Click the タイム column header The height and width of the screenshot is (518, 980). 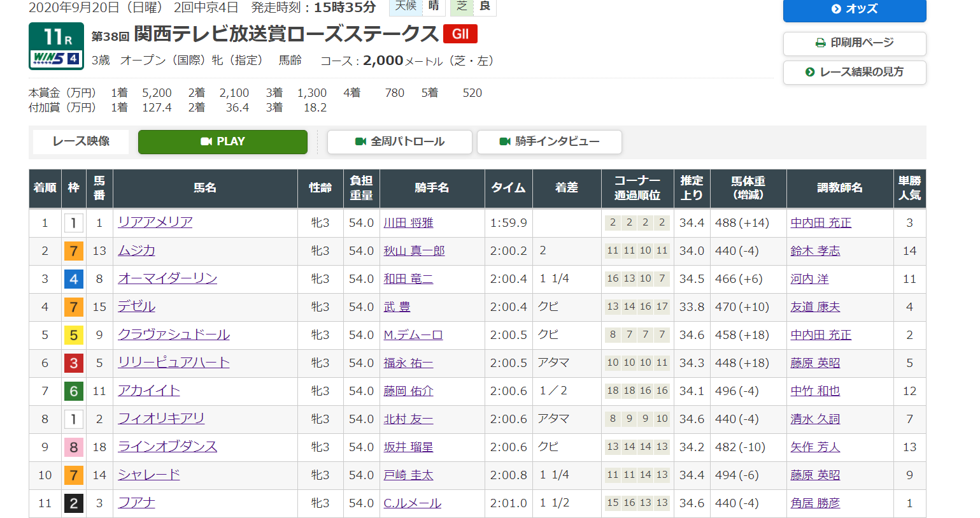coord(508,188)
